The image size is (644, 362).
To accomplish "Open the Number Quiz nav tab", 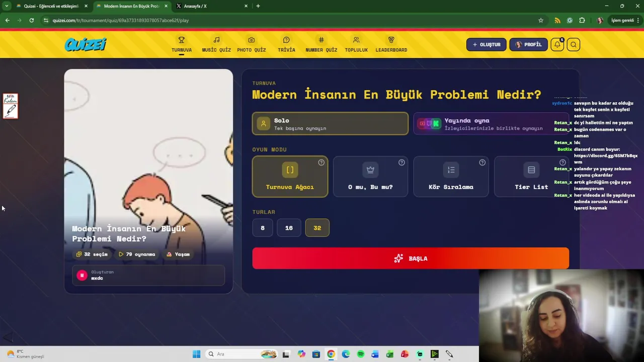I will tap(321, 44).
